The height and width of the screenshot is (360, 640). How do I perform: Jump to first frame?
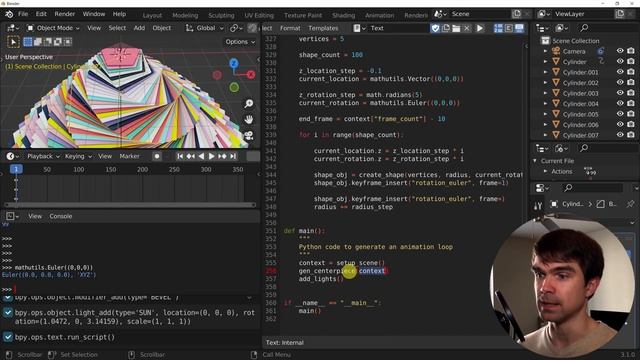pyautogui.click(x=180, y=156)
